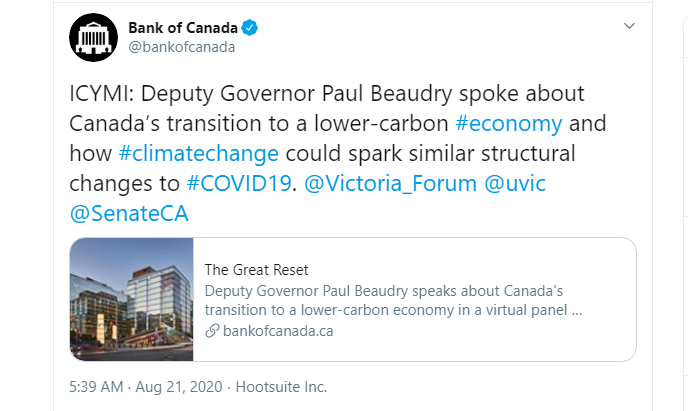688x411 pixels.
Task: Click the Hootsuite Inc. source label
Action: pyautogui.click(x=281, y=387)
